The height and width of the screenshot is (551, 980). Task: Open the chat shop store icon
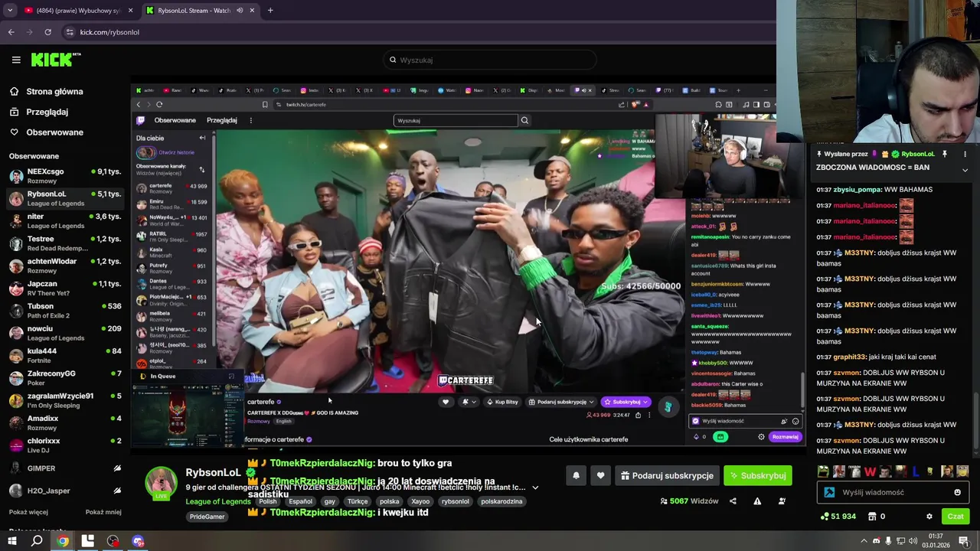pos(872,517)
